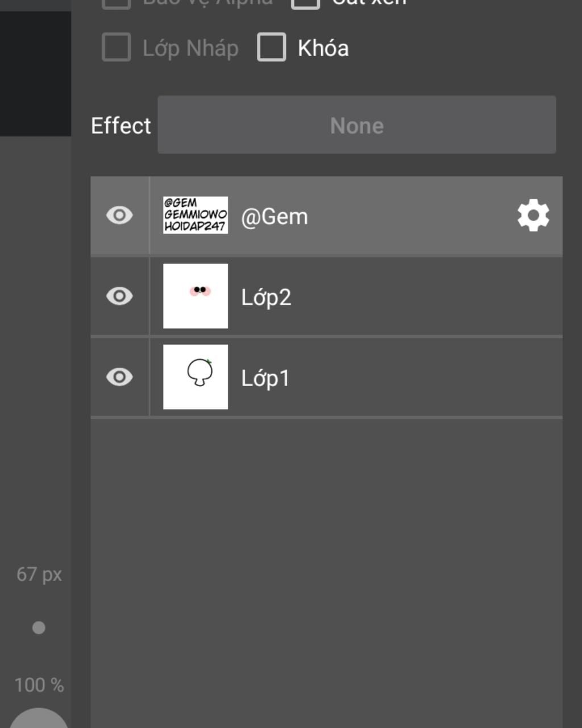Select the Lớp2 layer name
Screen dimensions: 582x728
(266, 297)
